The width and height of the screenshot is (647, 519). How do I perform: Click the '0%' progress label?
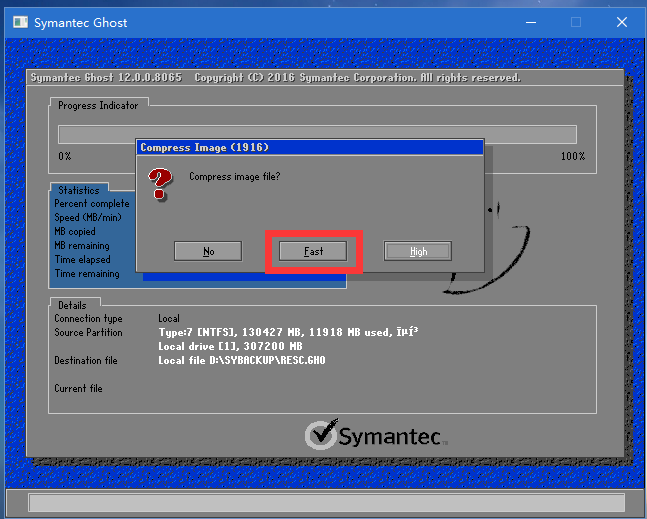click(x=65, y=156)
